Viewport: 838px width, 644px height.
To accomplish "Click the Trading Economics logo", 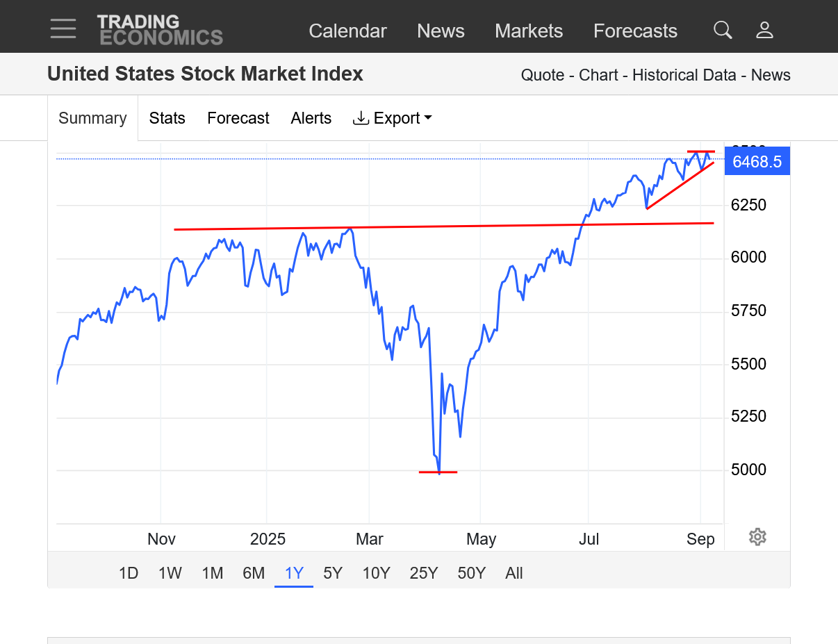I will coord(160,30).
